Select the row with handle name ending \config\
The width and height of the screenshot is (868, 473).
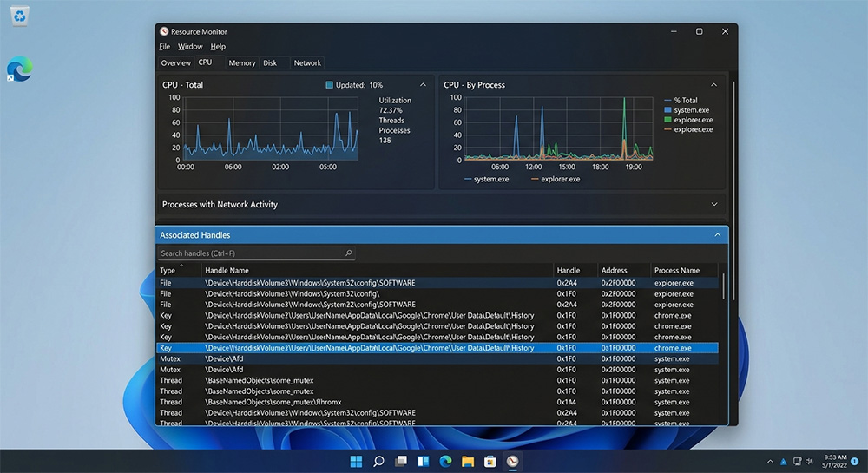tap(437, 293)
